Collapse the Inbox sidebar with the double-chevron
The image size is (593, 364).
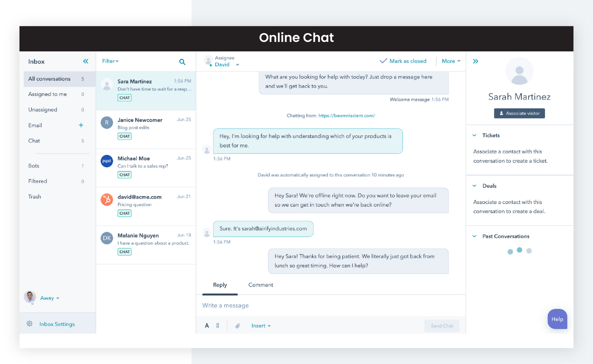[x=86, y=61]
